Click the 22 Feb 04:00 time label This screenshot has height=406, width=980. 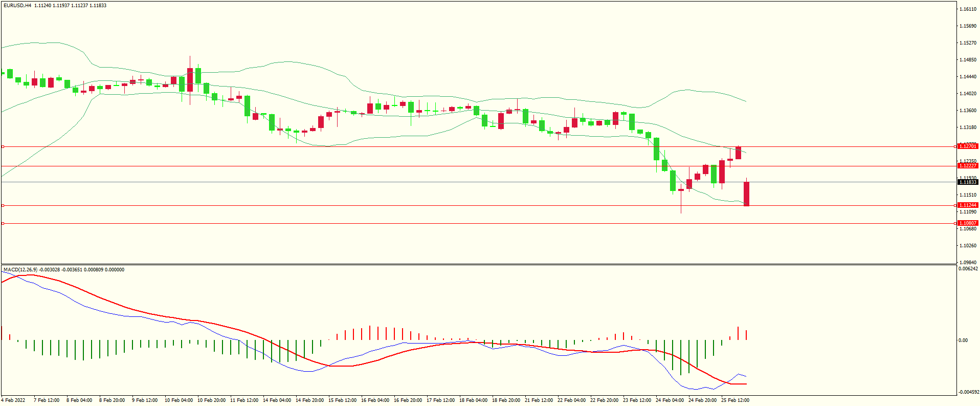coord(571,400)
